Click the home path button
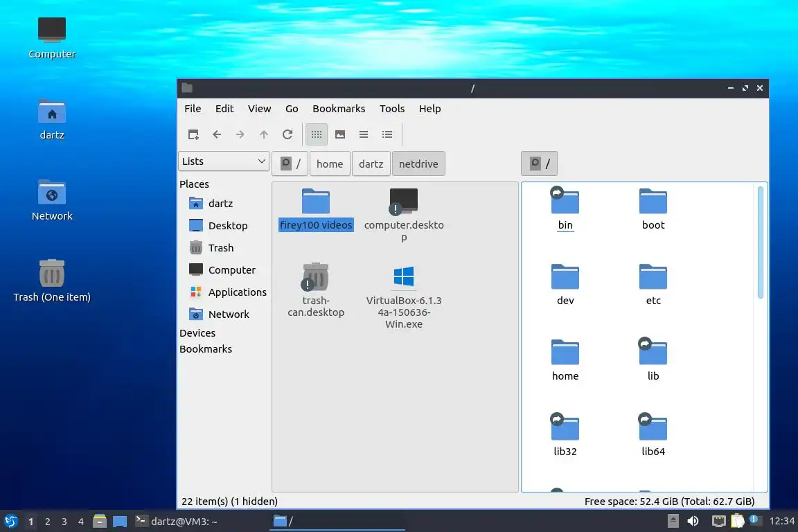798x532 pixels. (x=330, y=163)
